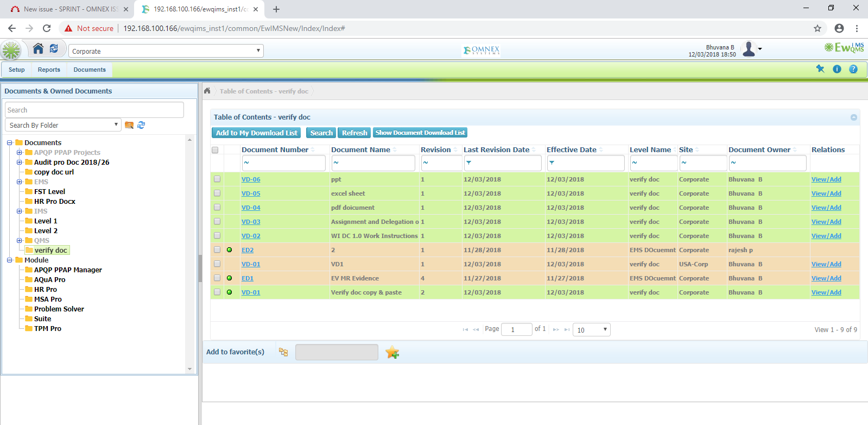868x425 pixels.
Task: Click the green status dot for Verify doc copy & paste
Action: click(230, 292)
